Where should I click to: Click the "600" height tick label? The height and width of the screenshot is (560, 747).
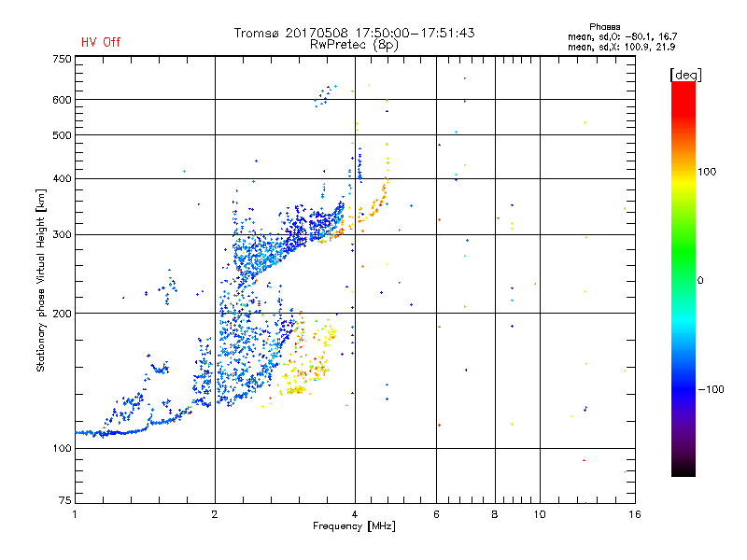62,100
